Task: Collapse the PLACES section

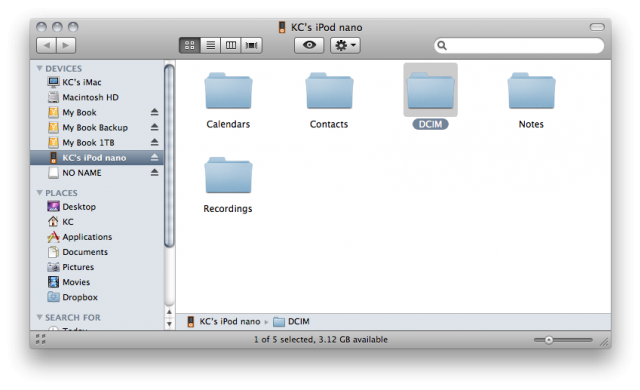Action: click(40, 193)
